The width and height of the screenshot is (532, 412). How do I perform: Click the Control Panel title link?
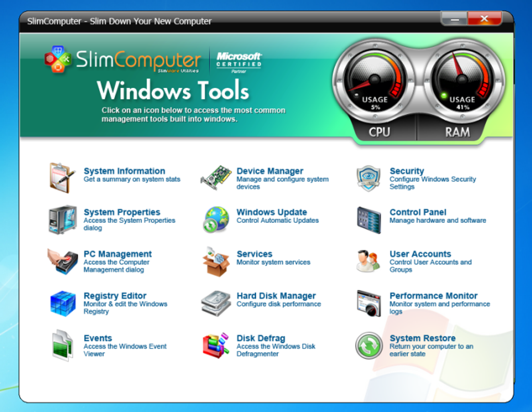(418, 212)
